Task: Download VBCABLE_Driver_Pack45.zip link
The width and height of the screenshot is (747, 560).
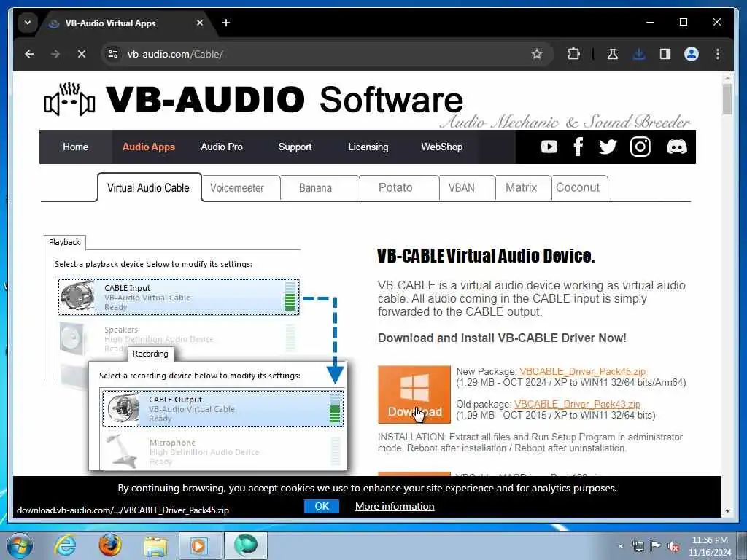Action: click(582, 371)
